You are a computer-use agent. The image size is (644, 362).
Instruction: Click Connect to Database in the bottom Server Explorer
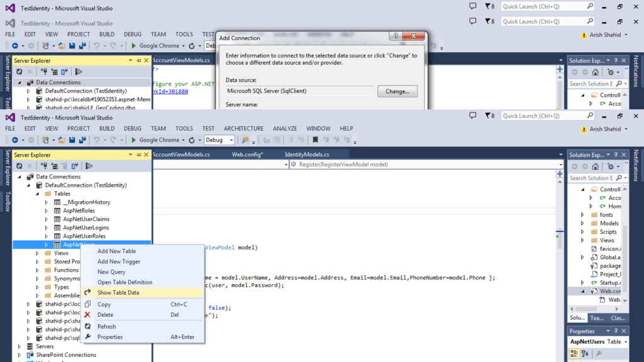[44, 166]
